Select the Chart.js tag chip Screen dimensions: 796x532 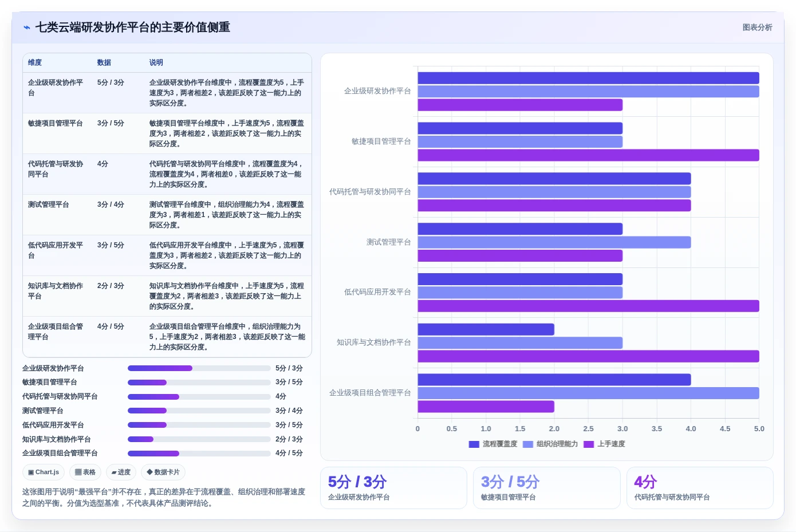pos(44,472)
